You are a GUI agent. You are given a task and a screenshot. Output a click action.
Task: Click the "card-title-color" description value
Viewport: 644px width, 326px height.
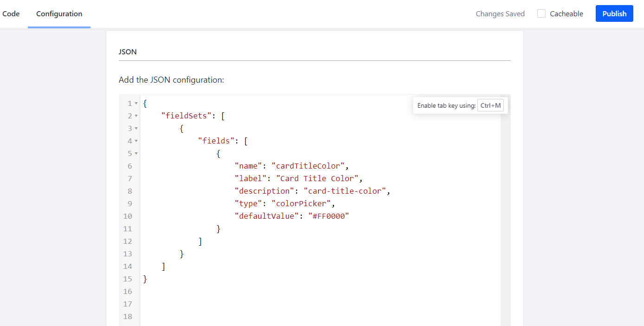345,191
